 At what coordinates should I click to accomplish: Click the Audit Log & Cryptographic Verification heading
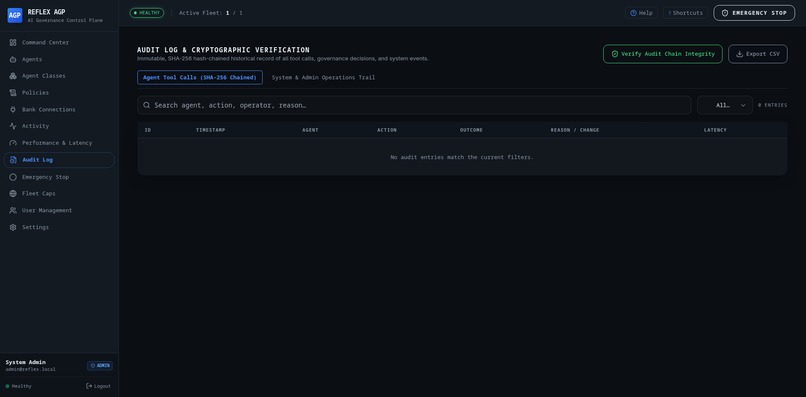[223, 50]
